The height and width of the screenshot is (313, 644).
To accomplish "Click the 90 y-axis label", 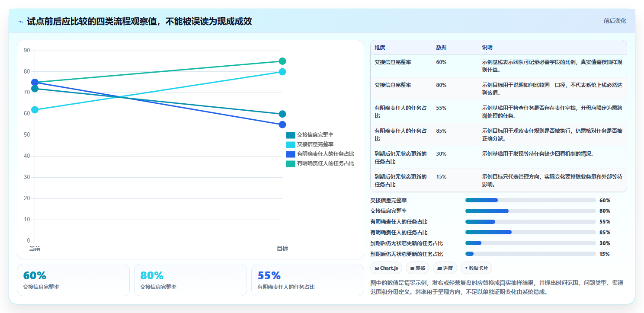I will coord(27,51).
